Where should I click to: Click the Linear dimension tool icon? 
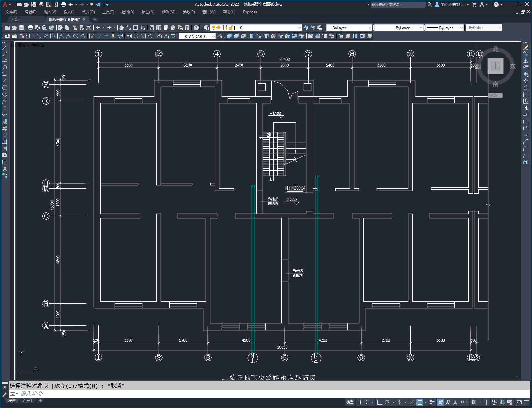[31, 36]
